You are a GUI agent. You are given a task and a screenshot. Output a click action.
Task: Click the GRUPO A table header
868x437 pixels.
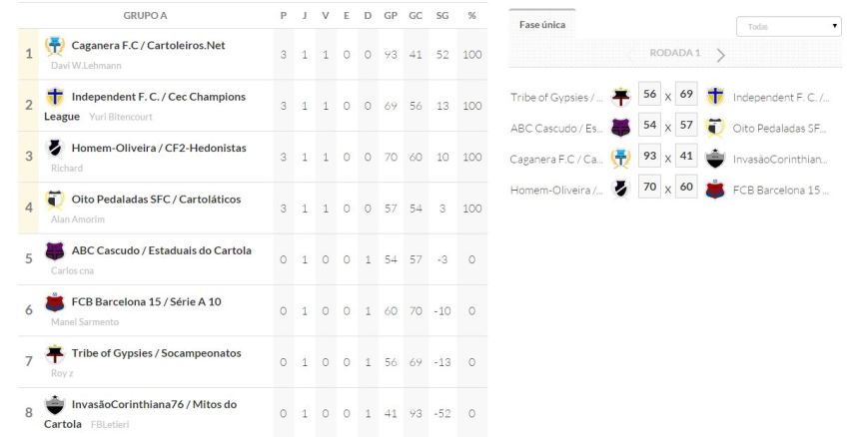tap(145, 15)
